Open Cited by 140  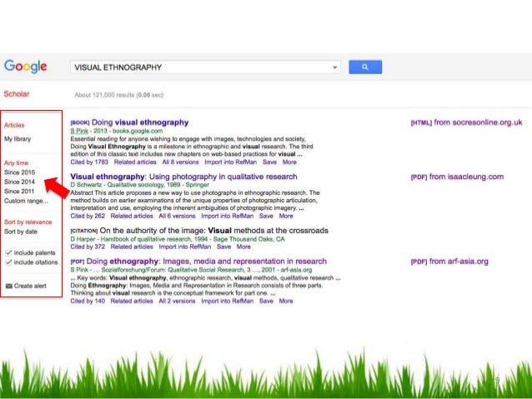[88, 301]
